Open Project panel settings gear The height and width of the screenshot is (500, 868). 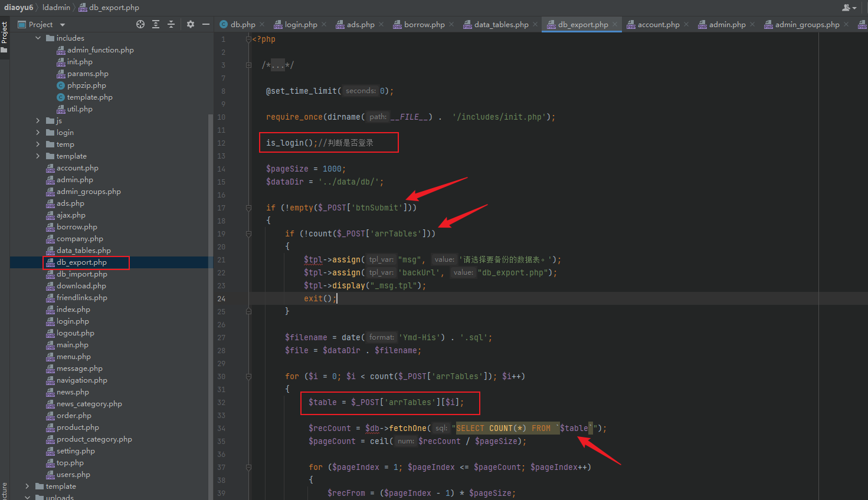click(x=190, y=24)
